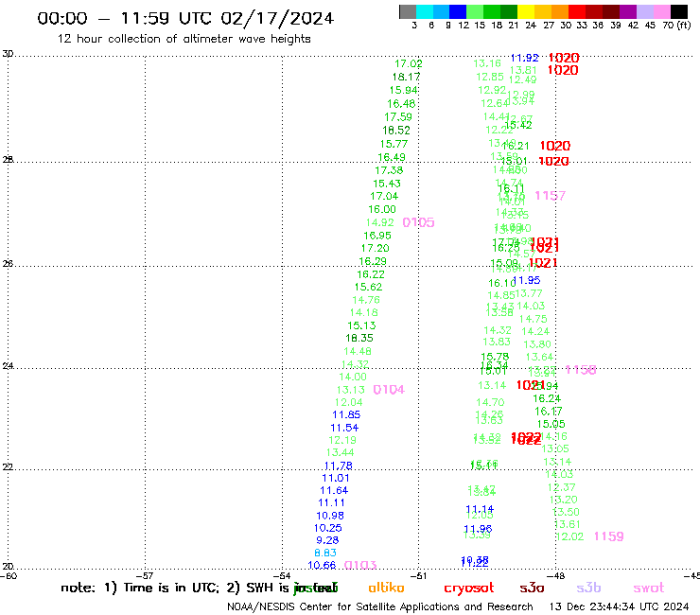Select the 'swot' satellite legend label
Viewport: 700px width, 615px height.
click(x=649, y=589)
